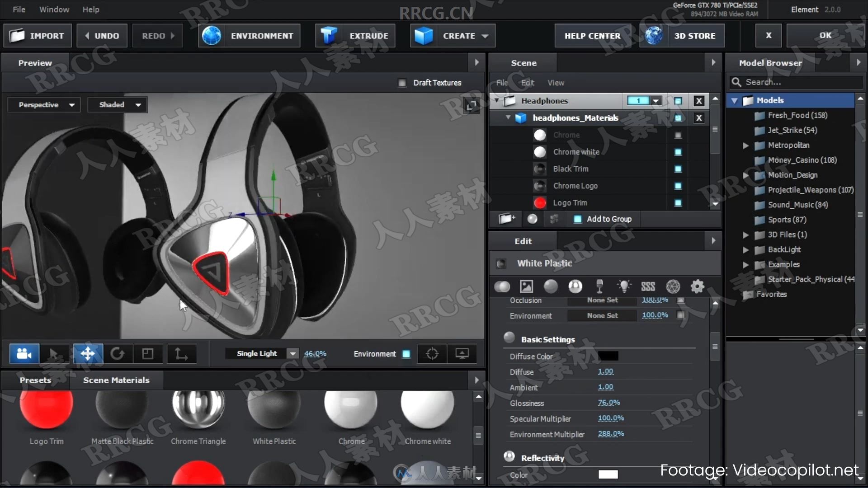Screen dimensions: 868x488
Task: Open the Reflectivity Color white swatch
Action: [x=608, y=474]
